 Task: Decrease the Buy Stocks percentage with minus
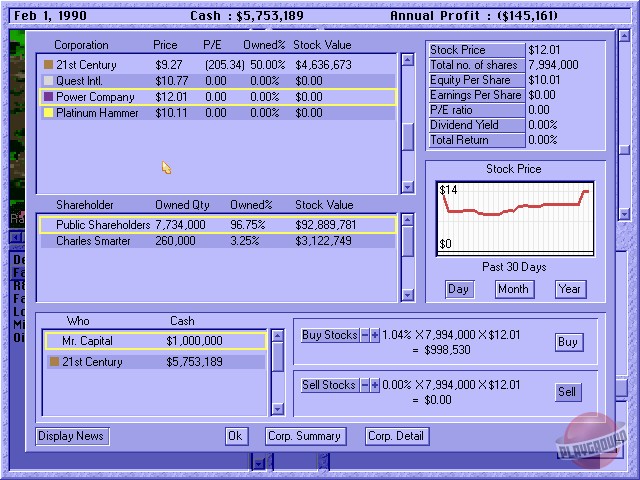tap(364, 335)
